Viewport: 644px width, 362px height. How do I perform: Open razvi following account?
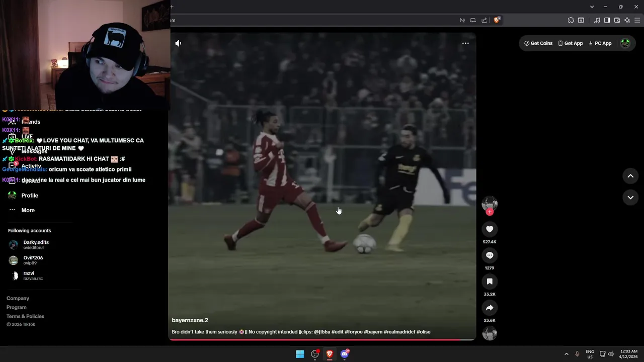(26, 276)
